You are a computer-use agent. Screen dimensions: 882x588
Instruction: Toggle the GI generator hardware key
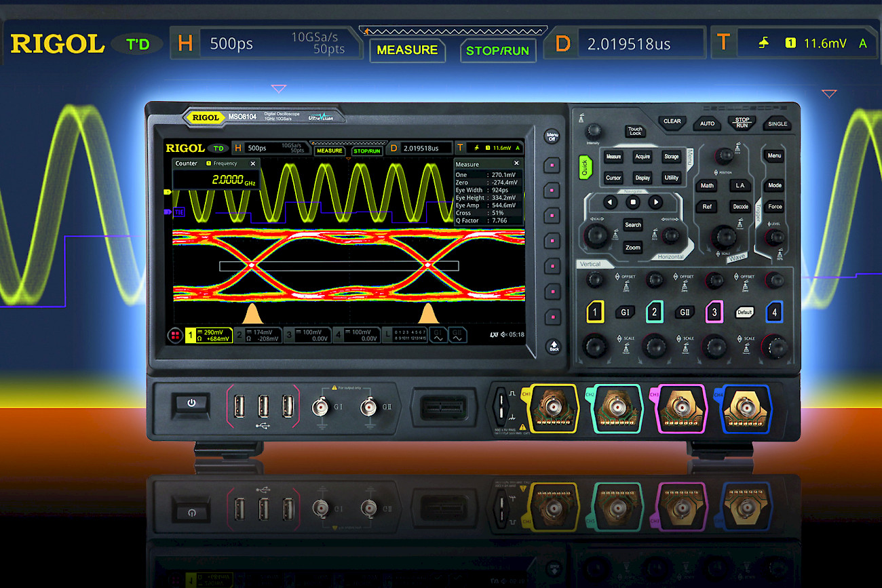(x=625, y=312)
